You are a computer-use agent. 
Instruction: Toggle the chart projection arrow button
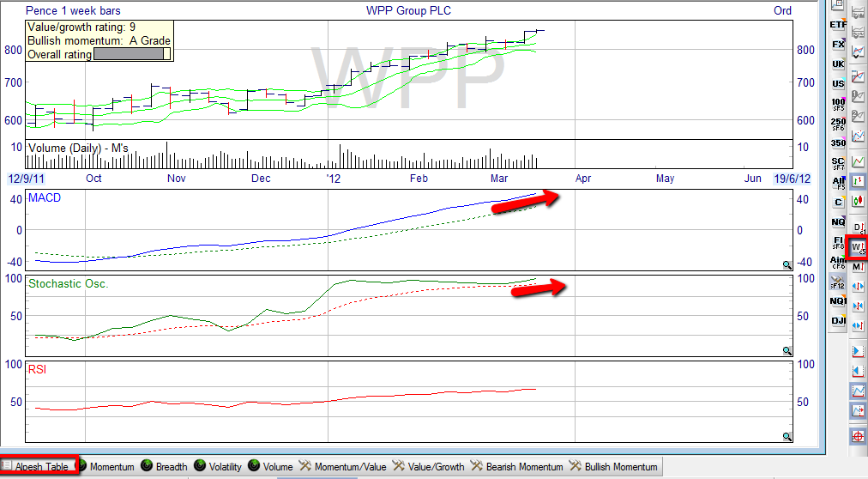point(858,411)
